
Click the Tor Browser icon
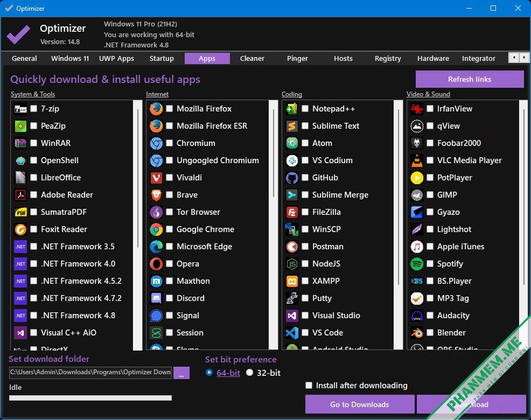pos(156,212)
